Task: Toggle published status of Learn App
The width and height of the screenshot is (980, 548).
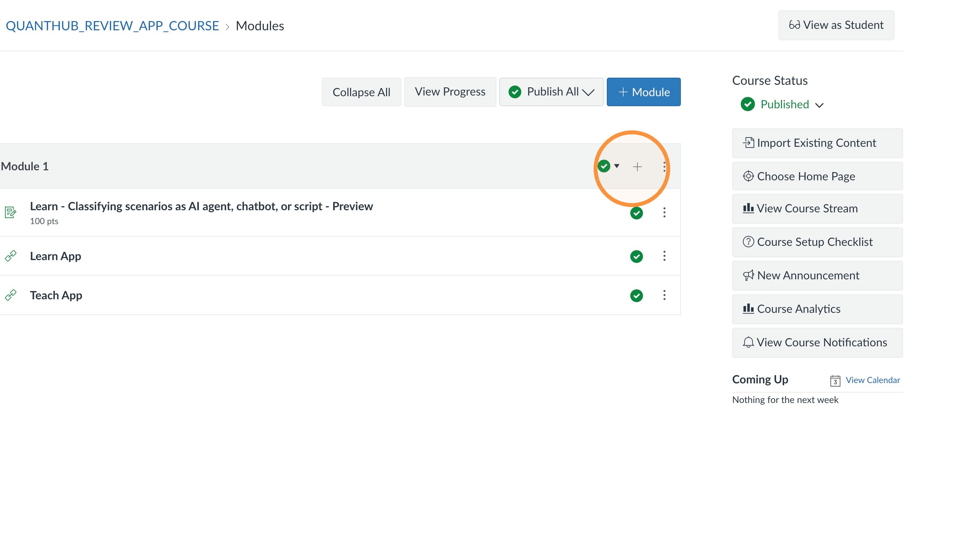Action: (x=636, y=257)
